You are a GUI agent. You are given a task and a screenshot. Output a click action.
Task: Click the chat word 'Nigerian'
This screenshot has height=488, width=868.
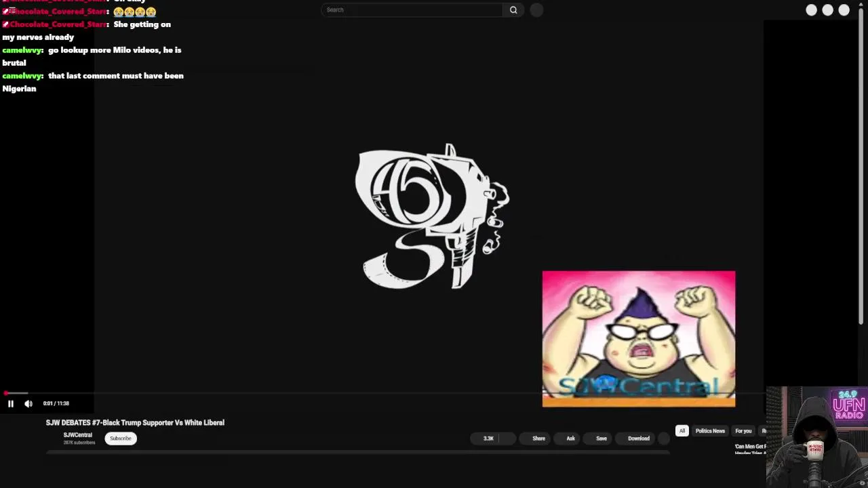coord(19,89)
